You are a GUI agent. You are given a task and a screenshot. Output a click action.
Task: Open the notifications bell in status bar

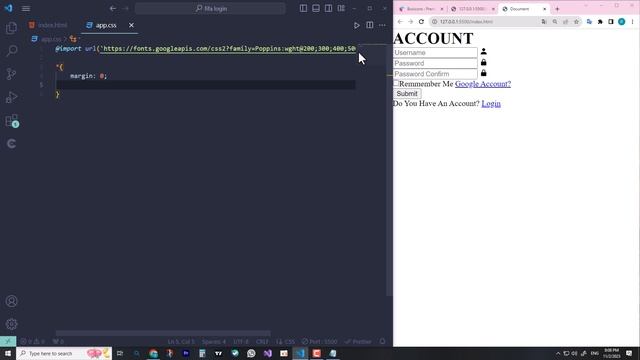click(x=382, y=342)
